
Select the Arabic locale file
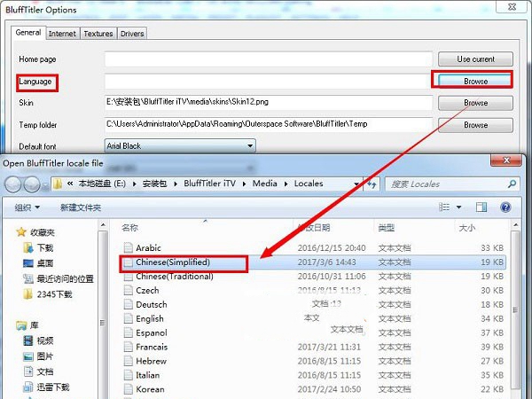313,248
